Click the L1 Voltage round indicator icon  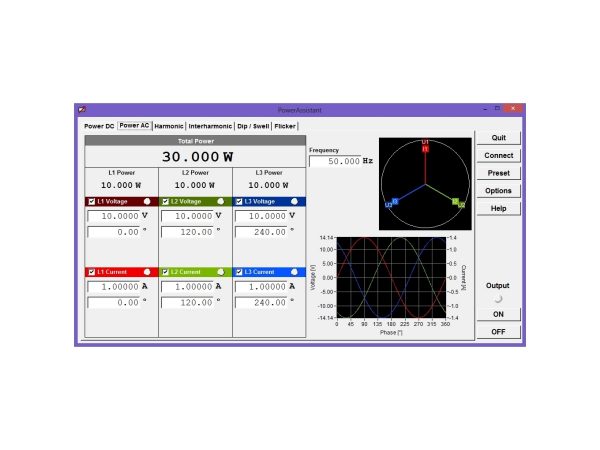(147, 201)
